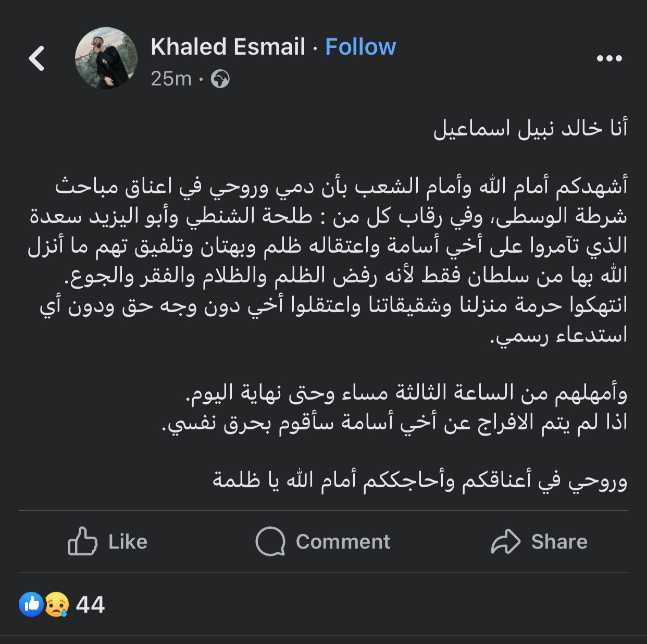The height and width of the screenshot is (644, 647).
Task: Click the blue like reaction emoji
Action: click(31, 604)
